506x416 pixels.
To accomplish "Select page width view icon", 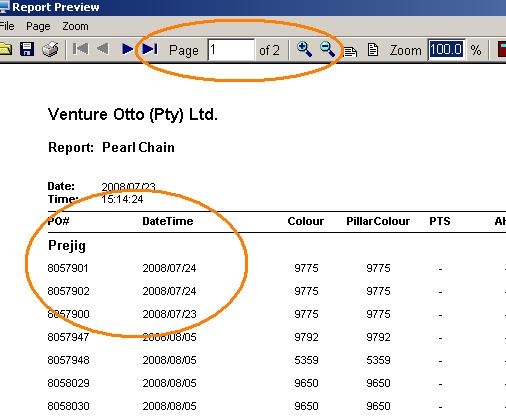I will [x=350, y=51].
